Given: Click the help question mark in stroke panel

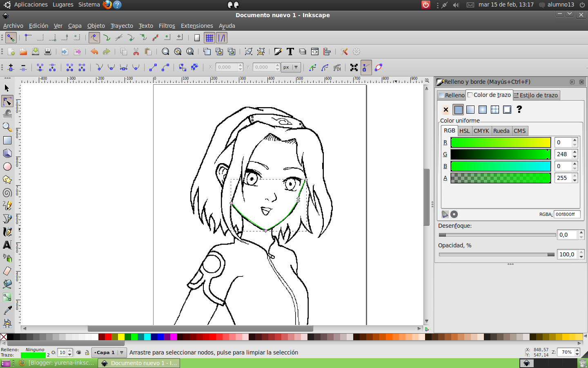Looking at the screenshot, I should [x=519, y=110].
